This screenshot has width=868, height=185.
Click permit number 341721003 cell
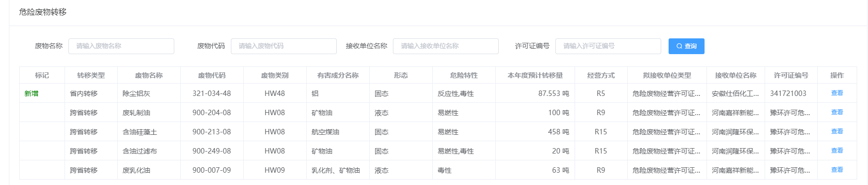coord(788,93)
